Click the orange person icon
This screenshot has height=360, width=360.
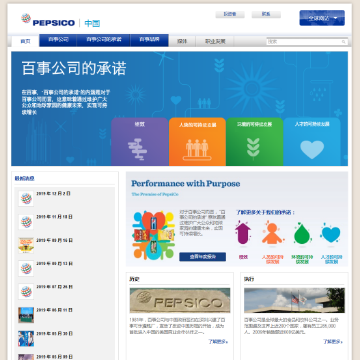[x=272, y=232]
